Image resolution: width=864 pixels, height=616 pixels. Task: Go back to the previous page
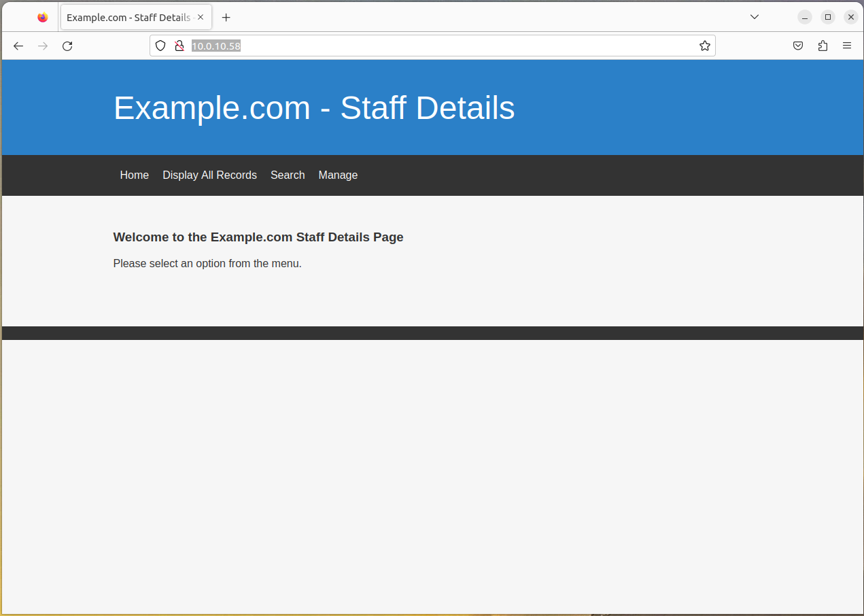pyautogui.click(x=18, y=46)
